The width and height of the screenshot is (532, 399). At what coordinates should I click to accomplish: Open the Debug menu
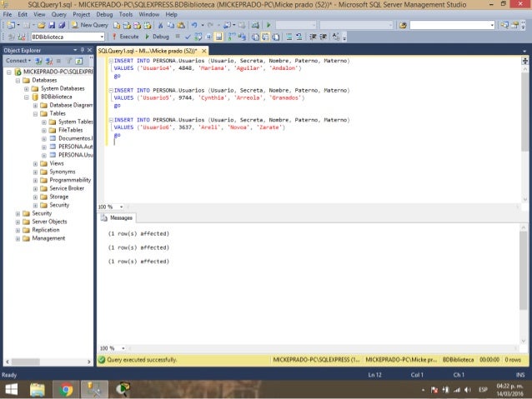tap(104, 14)
